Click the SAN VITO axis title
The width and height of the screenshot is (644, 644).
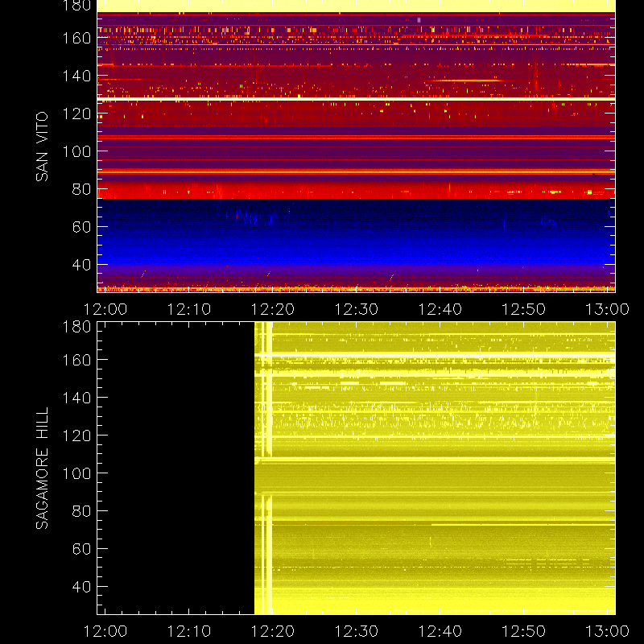(42, 147)
